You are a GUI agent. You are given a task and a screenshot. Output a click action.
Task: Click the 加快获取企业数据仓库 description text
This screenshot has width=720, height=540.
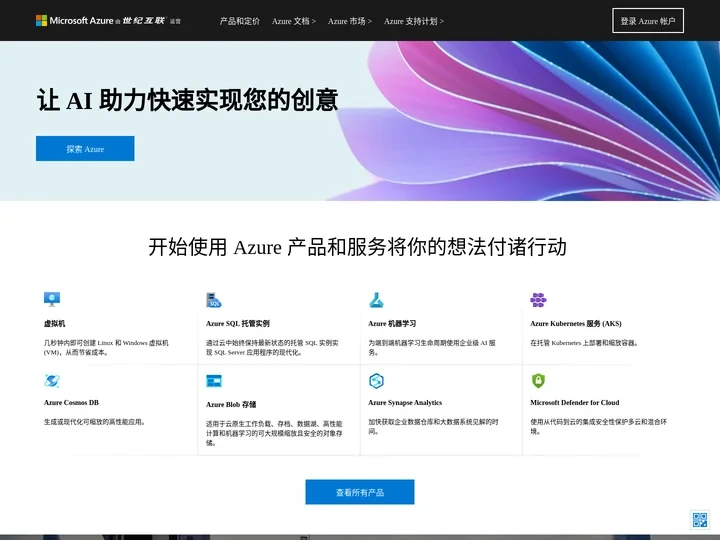point(433,427)
